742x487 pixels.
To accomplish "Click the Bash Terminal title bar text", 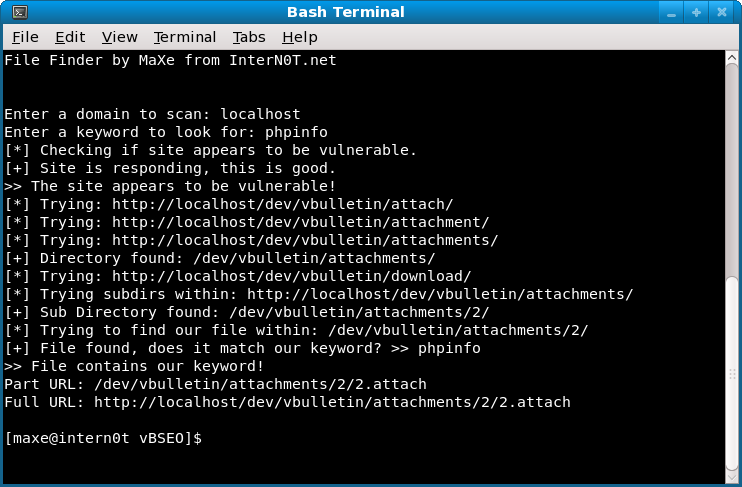I will (x=345, y=12).
